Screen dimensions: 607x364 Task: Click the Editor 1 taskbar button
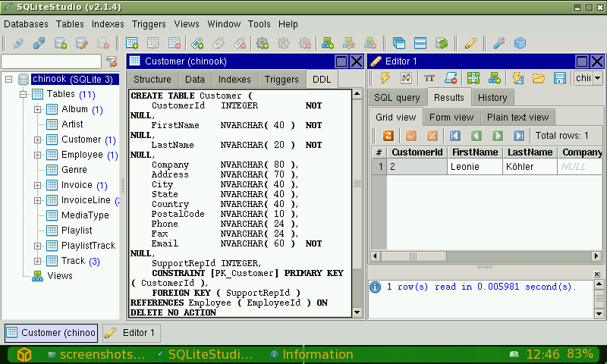tap(131, 333)
